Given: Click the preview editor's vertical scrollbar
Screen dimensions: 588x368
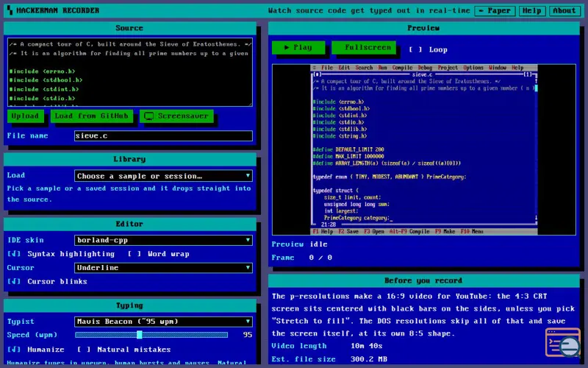Looking at the screenshot, I should (x=536, y=149).
